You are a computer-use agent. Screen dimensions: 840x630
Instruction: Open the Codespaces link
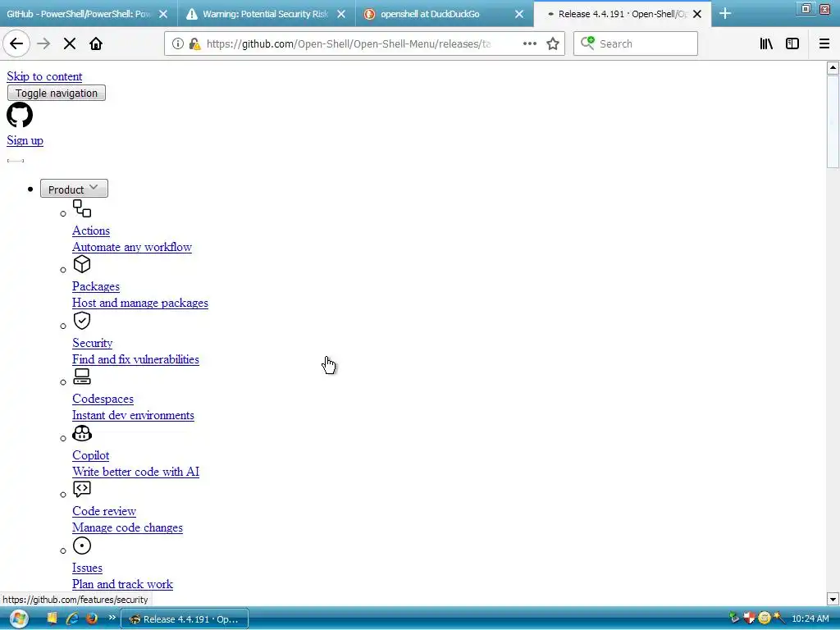pos(103,399)
